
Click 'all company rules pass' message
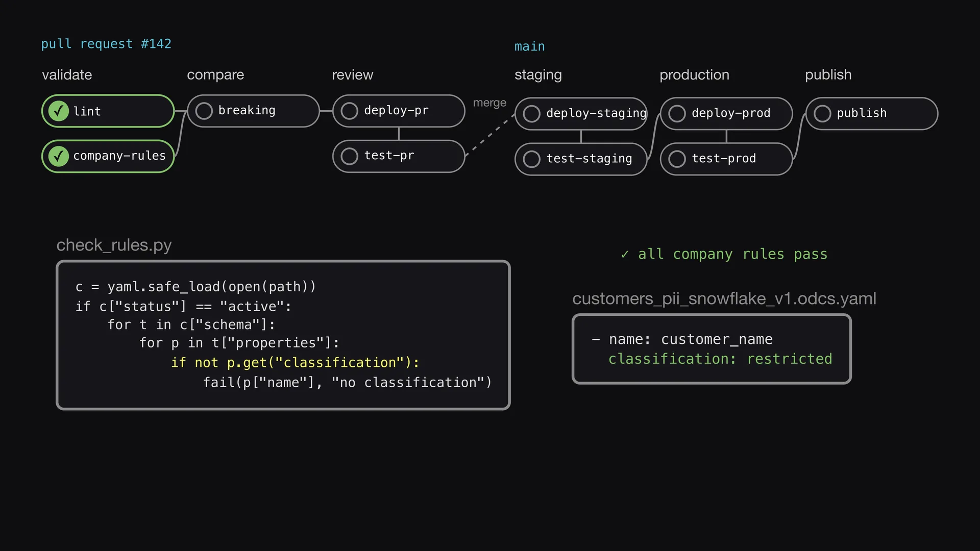[x=724, y=254]
